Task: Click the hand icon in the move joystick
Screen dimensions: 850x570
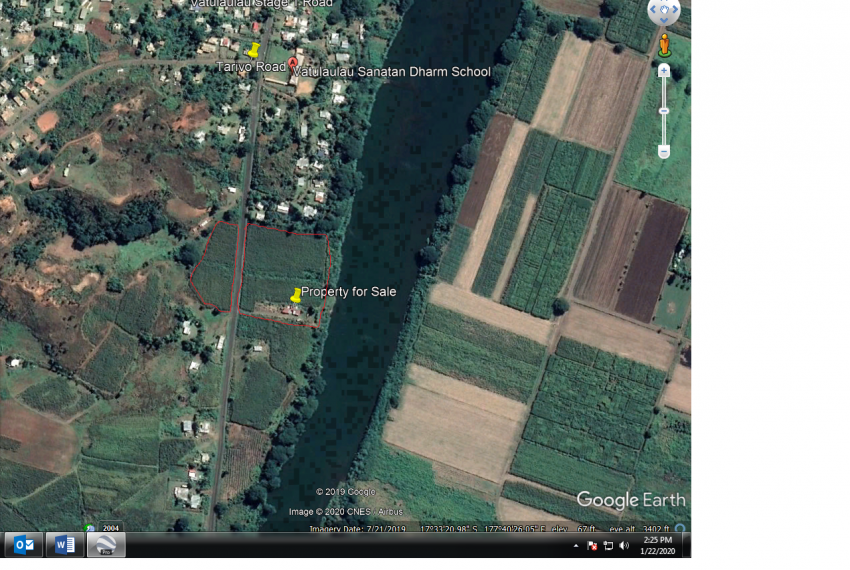Action: 664,9
